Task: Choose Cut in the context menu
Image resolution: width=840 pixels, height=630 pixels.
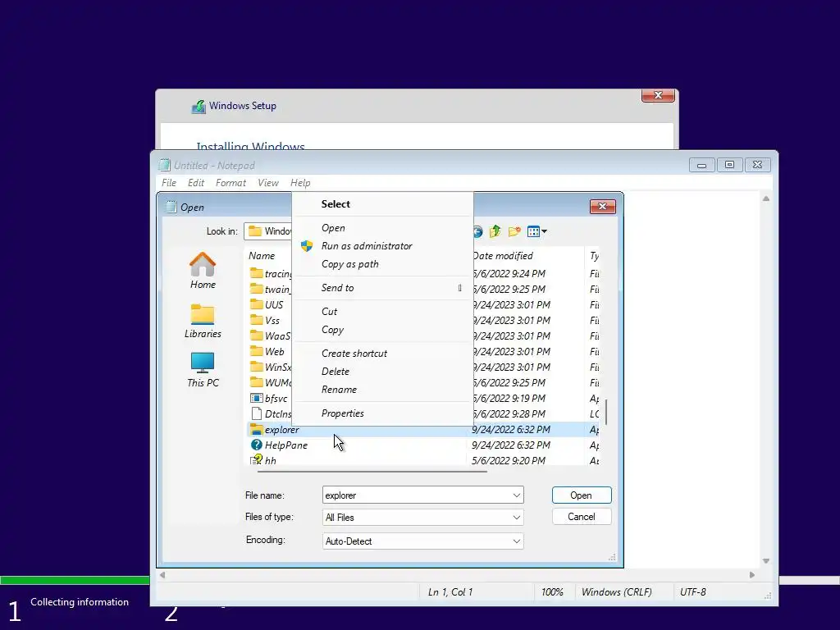Action: coord(382,311)
